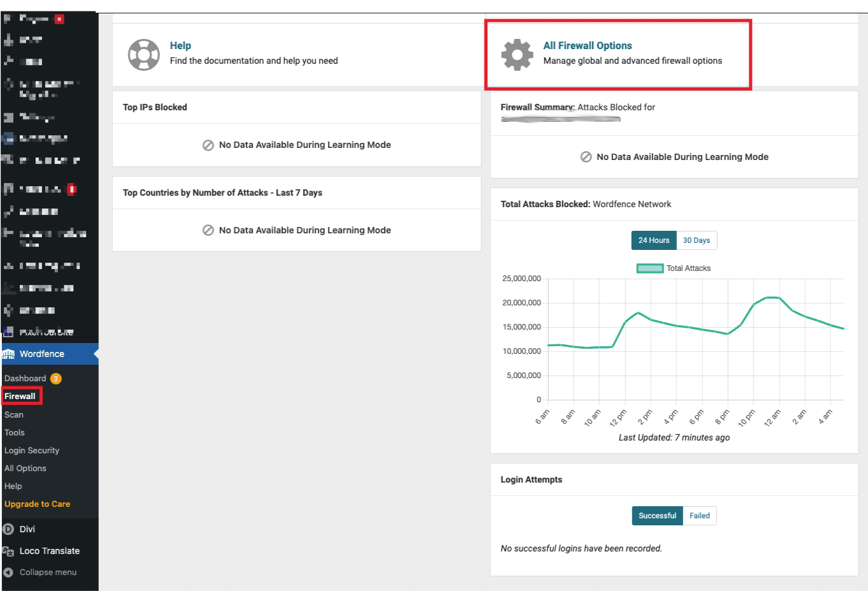Viewport: 868px width, 591px height.
Task: Click the Collapse menu arrow icon
Action: tap(8, 573)
